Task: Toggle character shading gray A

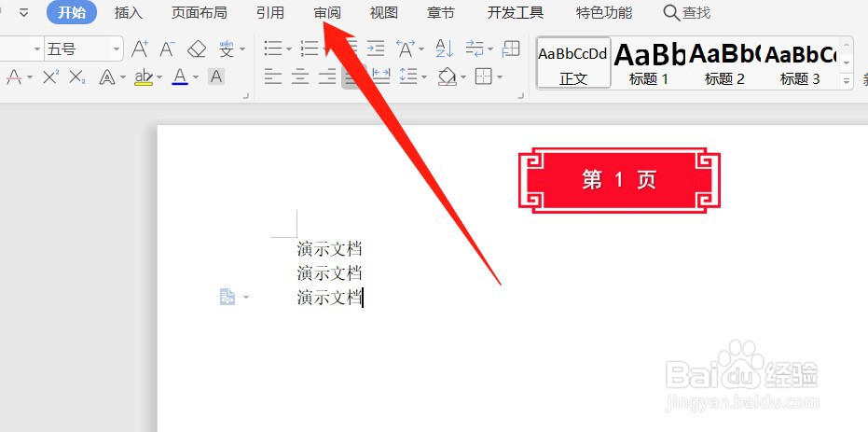Action: pos(216,77)
